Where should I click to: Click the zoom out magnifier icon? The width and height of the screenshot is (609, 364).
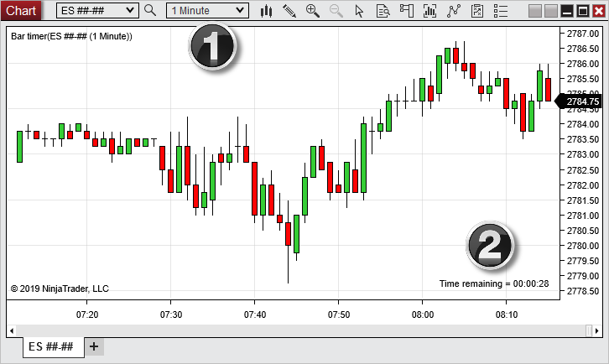[x=336, y=11]
